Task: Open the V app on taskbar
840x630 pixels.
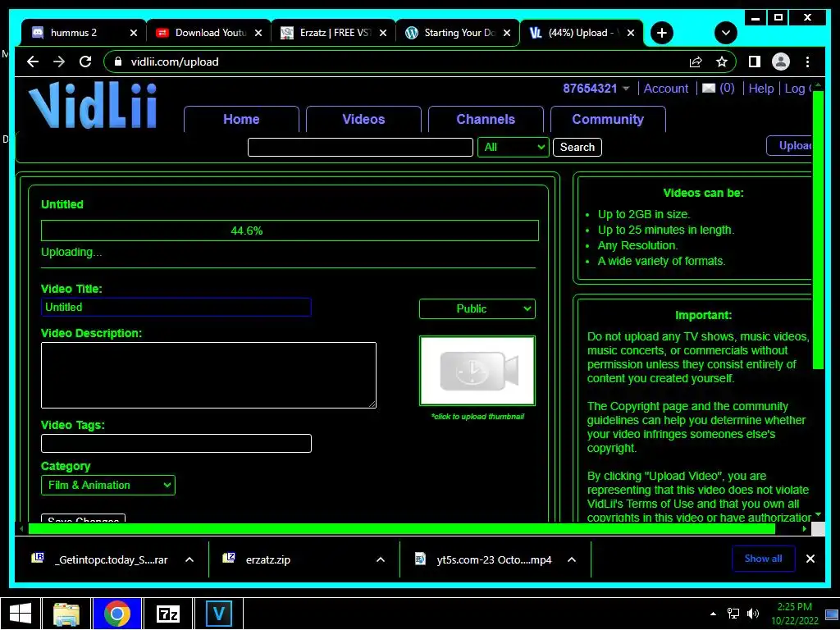Action: [218, 614]
